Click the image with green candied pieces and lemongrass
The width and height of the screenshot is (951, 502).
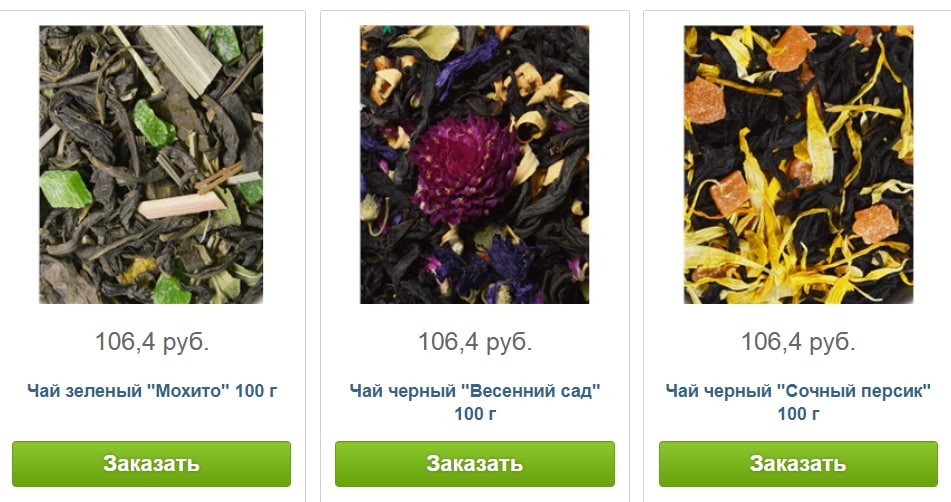(151, 164)
